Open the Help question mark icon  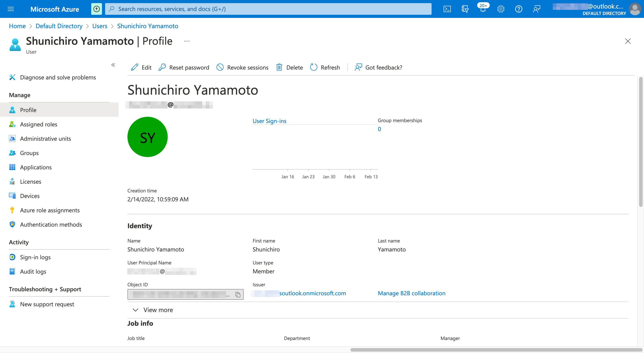pos(519,9)
